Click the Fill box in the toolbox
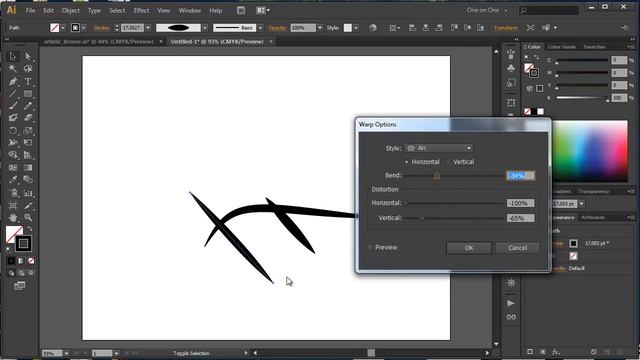The width and height of the screenshot is (640, 360). click(14, 234)
